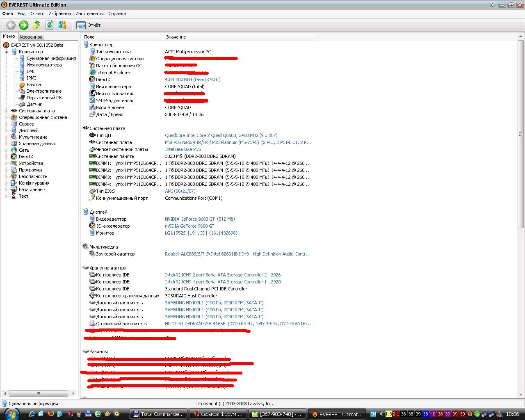
Task: Collapse the Компьютер tree node
Action: pyautogui.click(x=6, y=52)
